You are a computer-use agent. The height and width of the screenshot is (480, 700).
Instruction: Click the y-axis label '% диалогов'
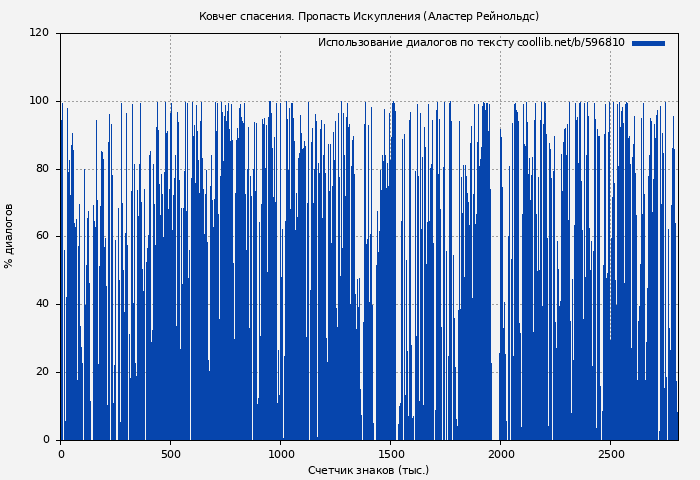pyautogui.click(x=9, y=236)
